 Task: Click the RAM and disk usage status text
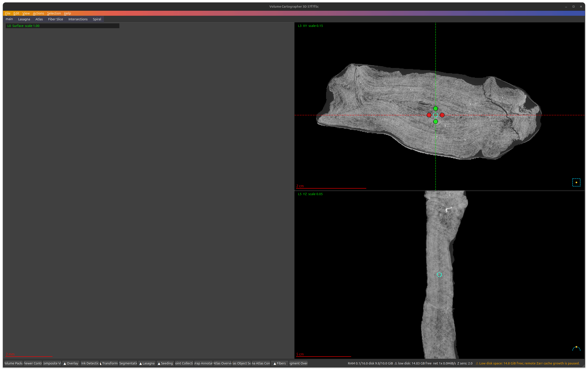[370, 363]
